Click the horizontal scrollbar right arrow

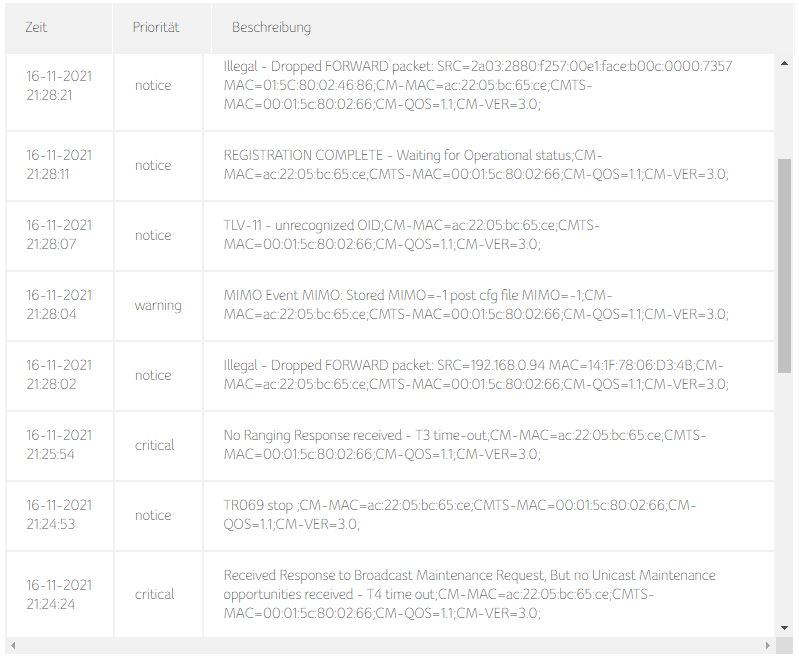[767, 645]
